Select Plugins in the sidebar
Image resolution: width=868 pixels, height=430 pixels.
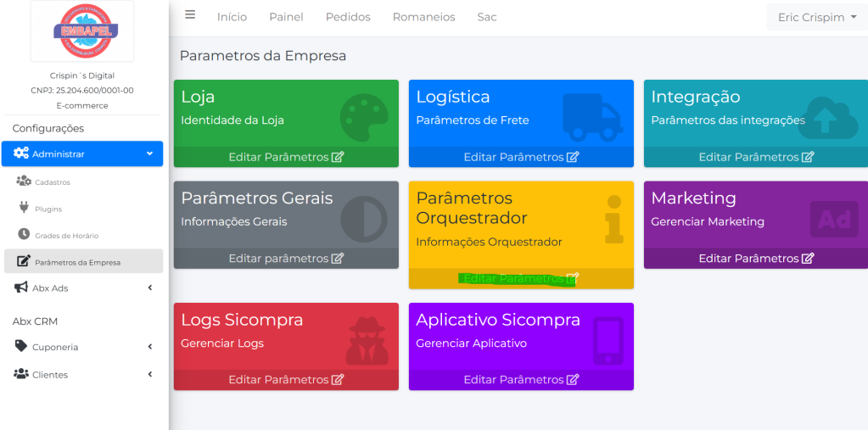48,209
